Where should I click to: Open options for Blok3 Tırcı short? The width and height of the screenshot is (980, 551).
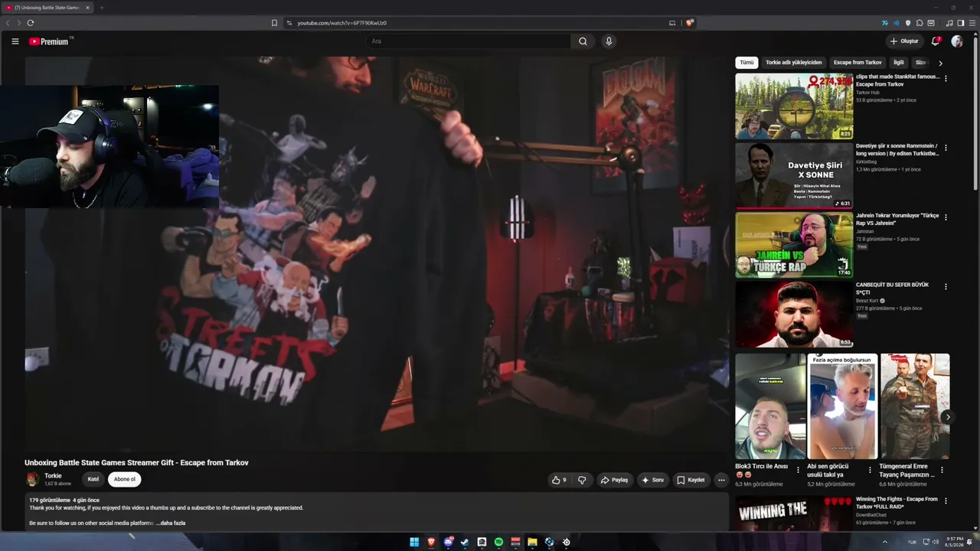(x=798, y=470)
